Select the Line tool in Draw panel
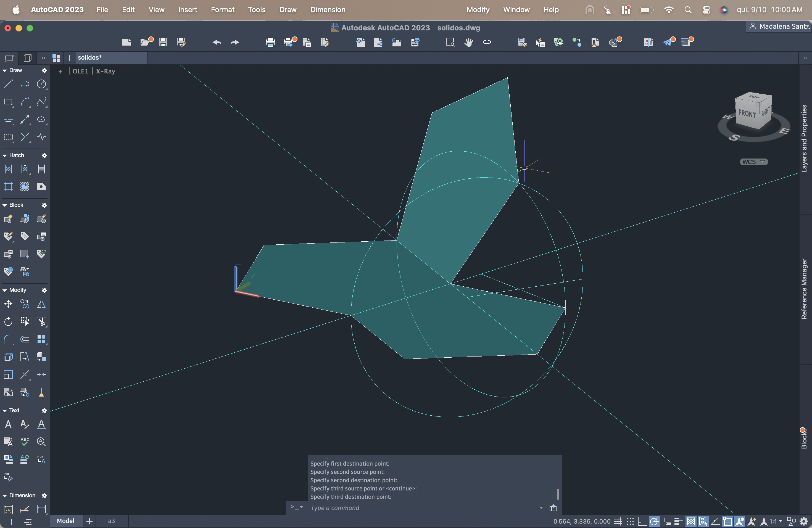This screenshot has width=812, height=528. tap(8, 84)
